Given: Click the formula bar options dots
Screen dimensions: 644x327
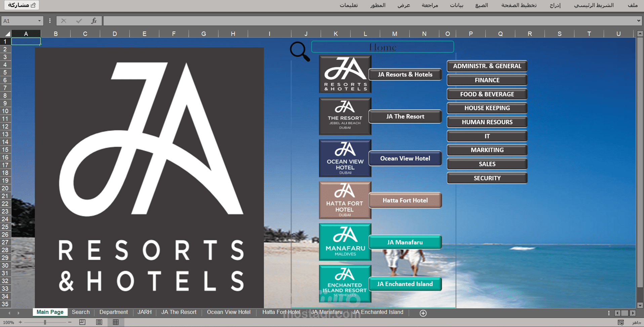Looking at the screenshot, I should 50,21.
